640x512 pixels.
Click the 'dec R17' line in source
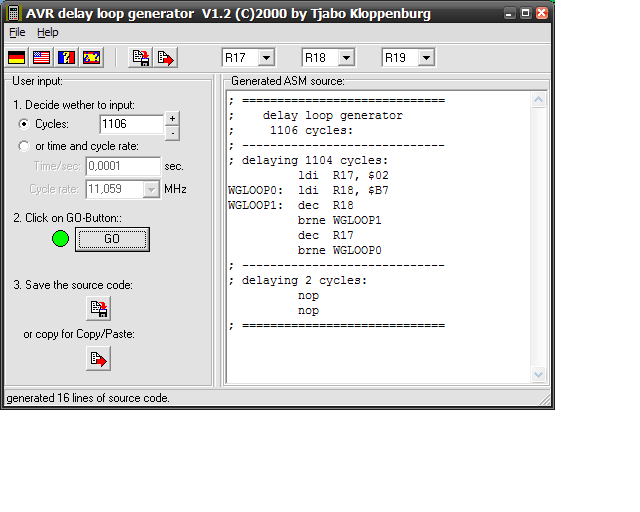coord(326,236)
